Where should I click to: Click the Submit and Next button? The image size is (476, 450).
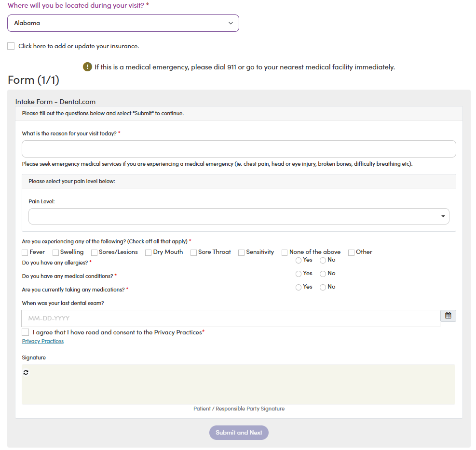[239, 432]
